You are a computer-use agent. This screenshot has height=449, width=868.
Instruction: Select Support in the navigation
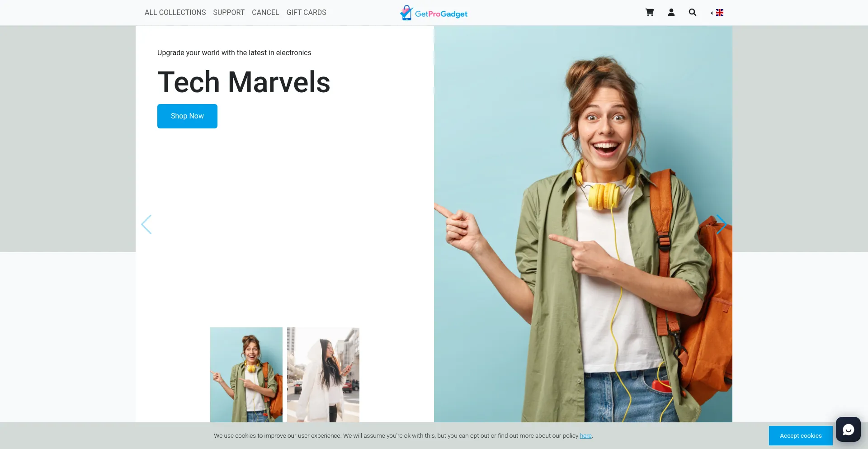(229, 13)
